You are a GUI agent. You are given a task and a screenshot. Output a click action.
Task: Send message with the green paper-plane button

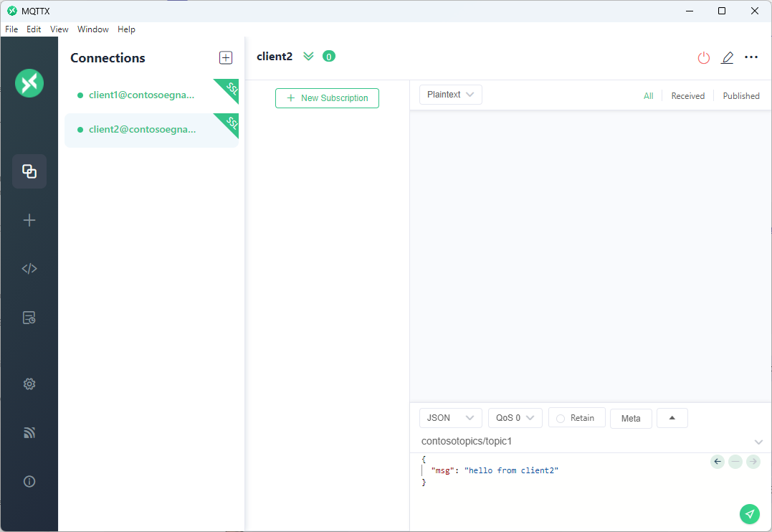749,514
